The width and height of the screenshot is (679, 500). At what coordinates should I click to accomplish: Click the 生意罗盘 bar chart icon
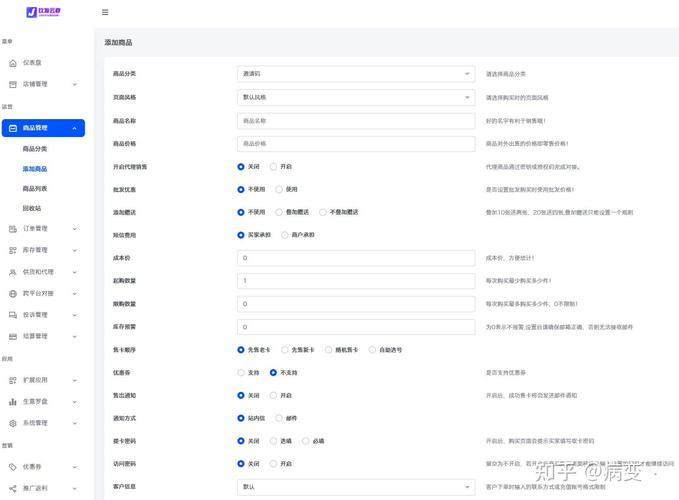13,402
